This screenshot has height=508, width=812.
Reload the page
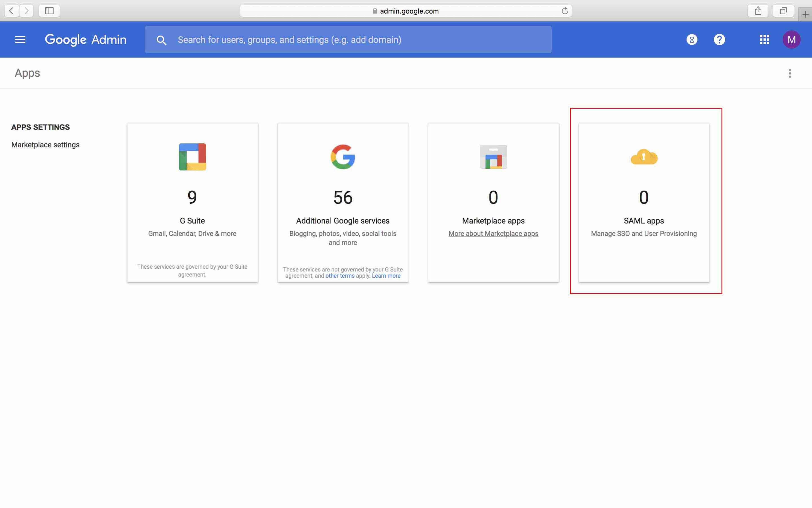[565, 11]
